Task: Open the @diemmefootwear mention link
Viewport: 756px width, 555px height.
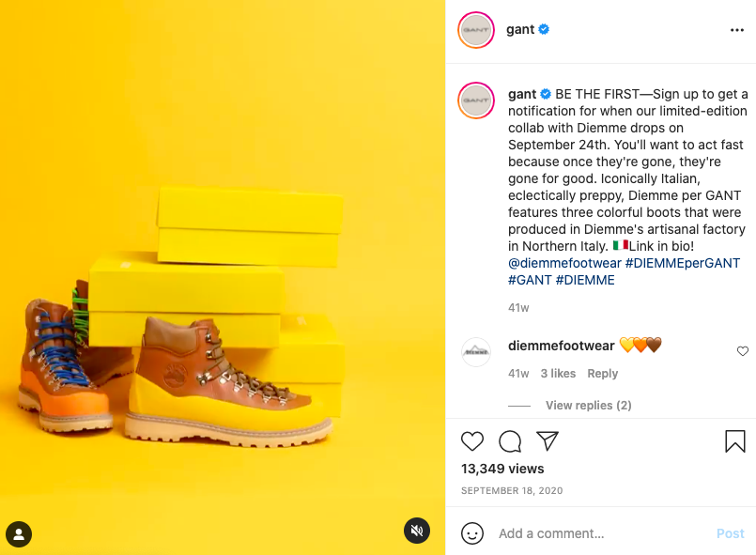Action: coord(564,263)
